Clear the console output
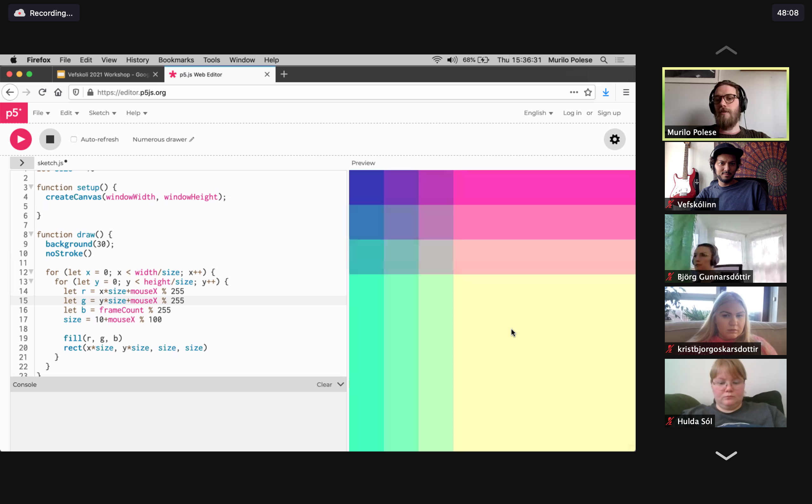 click(324, 384)
